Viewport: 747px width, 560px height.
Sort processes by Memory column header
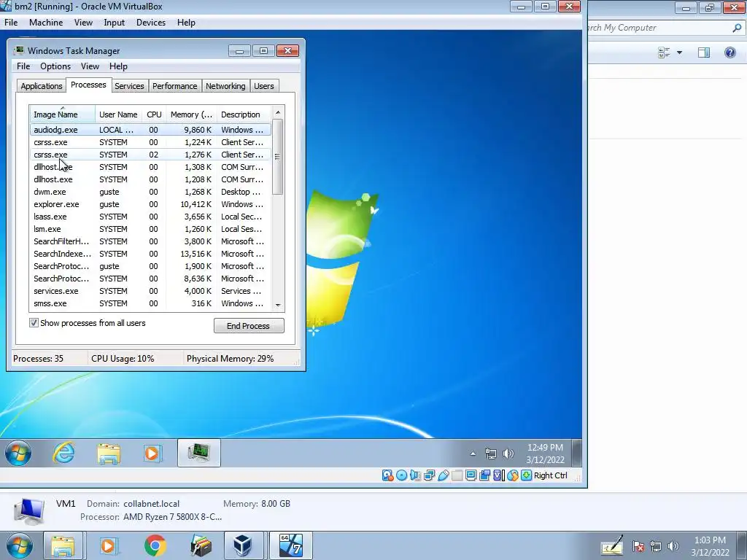(x=191, y=114)
